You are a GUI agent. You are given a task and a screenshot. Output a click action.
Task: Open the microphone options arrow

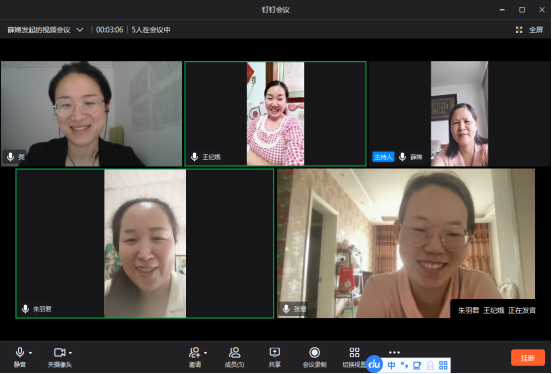point(31,353)
